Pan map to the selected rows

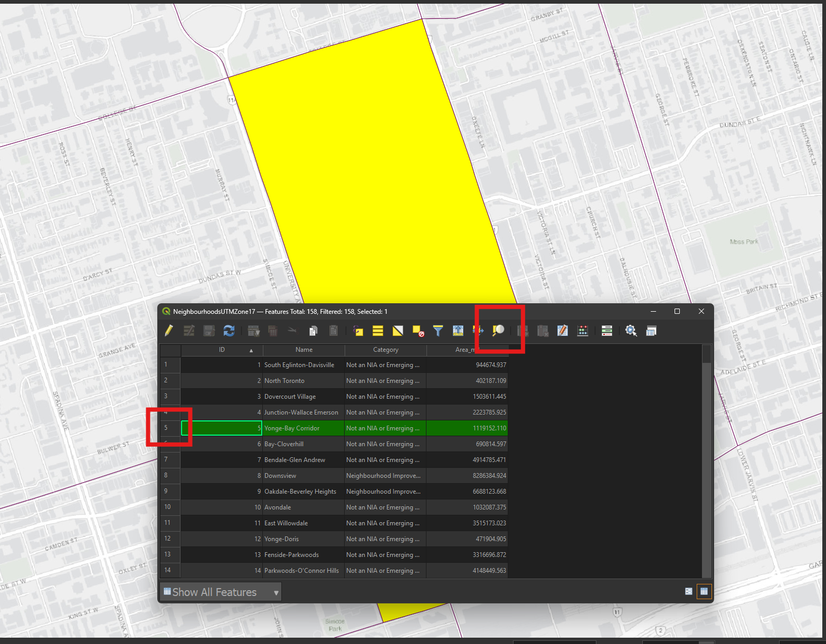(478, 331)
